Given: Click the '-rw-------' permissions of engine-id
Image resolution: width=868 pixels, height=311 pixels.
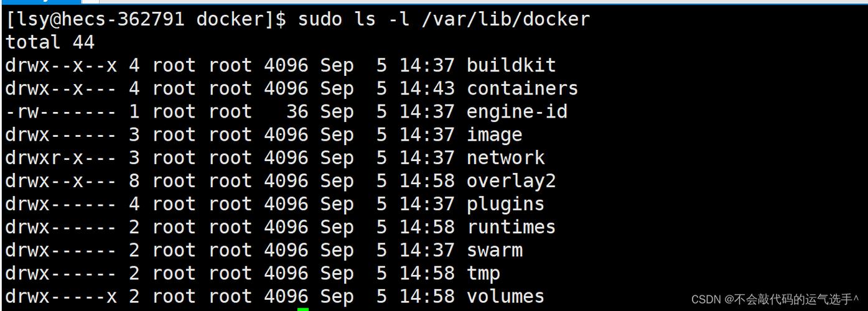Looking at the screenshot, I should point(60,112).
